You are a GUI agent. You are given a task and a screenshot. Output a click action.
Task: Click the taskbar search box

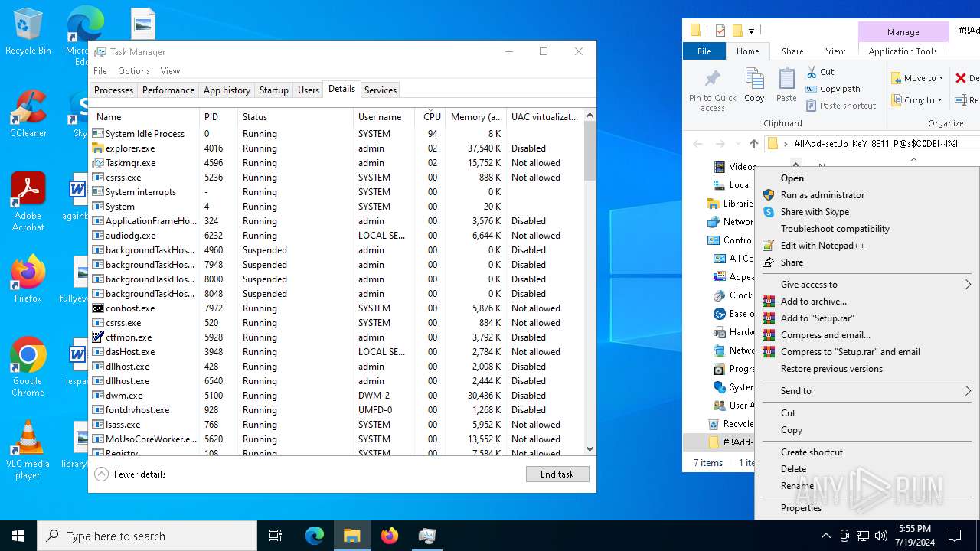tap(147, 536)
